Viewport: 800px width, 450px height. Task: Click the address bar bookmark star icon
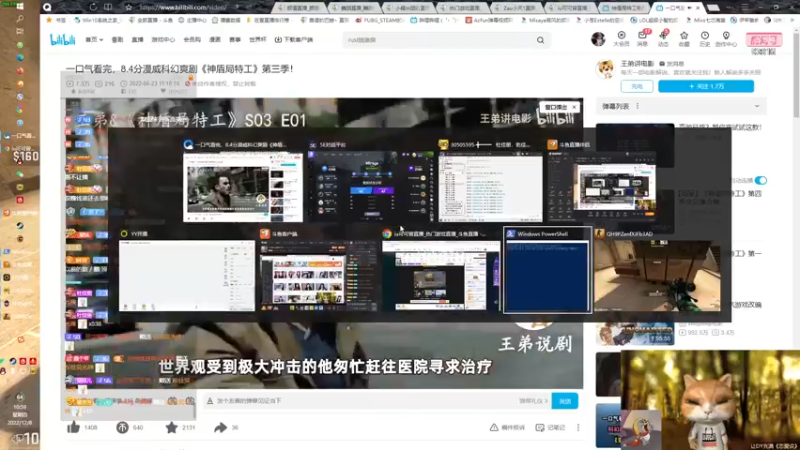pos(129,7)
